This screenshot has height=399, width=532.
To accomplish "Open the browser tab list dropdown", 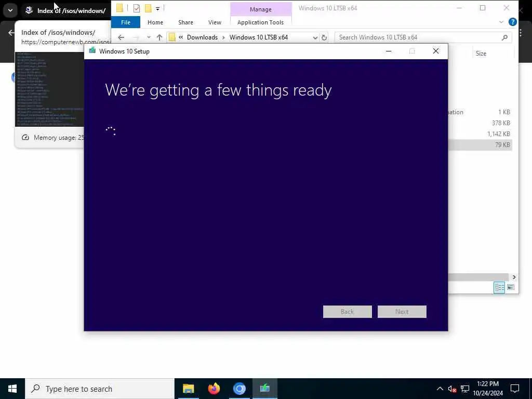I will 10,10.
